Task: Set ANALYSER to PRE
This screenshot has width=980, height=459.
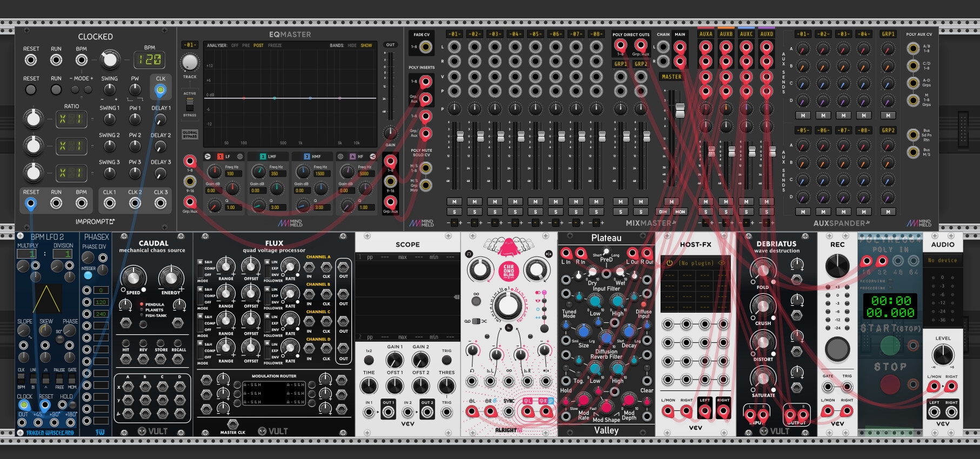Action: [246, 45]
